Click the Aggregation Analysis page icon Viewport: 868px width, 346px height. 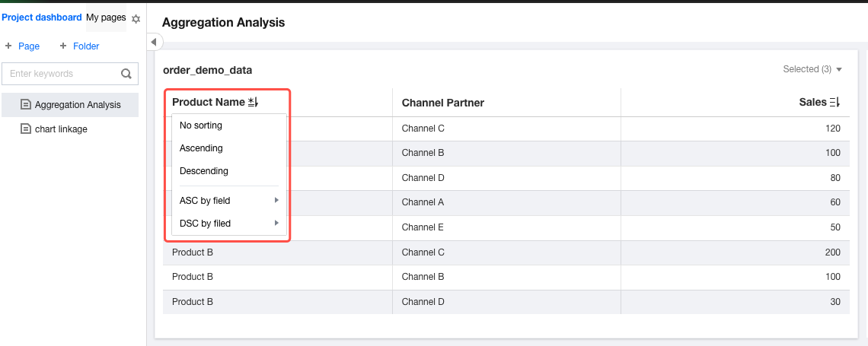point(26,105)
